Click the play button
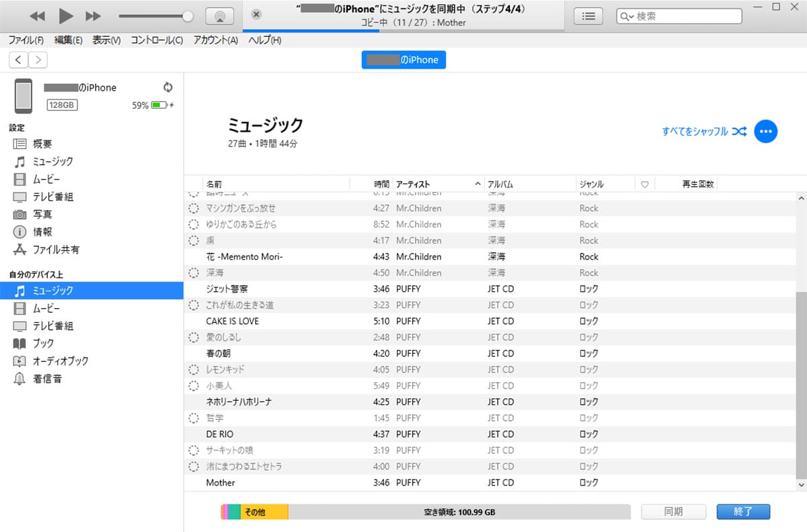Viewport: 807px width, 532px height. 65,16
